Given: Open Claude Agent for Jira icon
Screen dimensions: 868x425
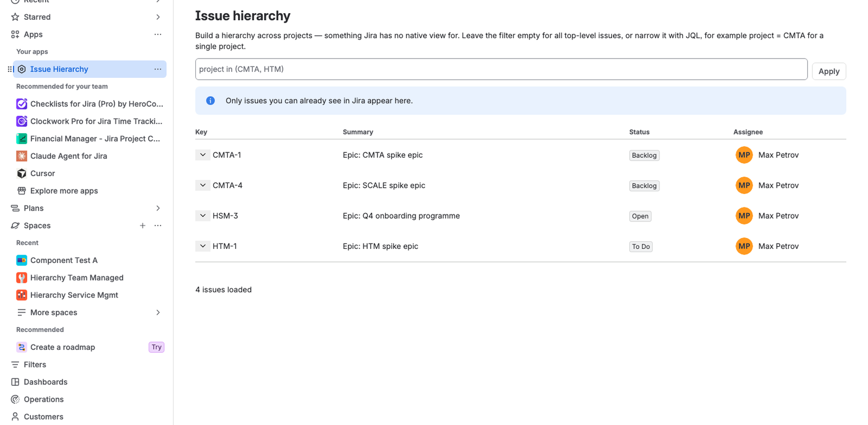Looking at the screenshot, I should [x=22, y=156].
